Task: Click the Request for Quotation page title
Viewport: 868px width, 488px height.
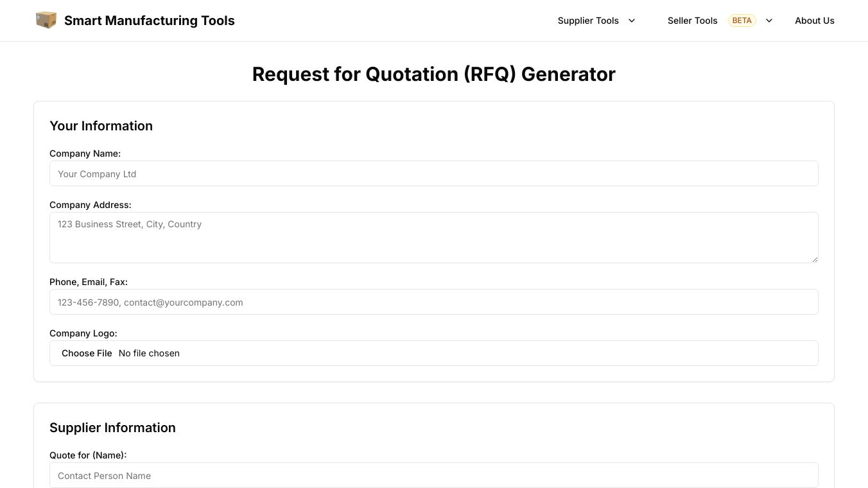Action: tap(433, 74)
